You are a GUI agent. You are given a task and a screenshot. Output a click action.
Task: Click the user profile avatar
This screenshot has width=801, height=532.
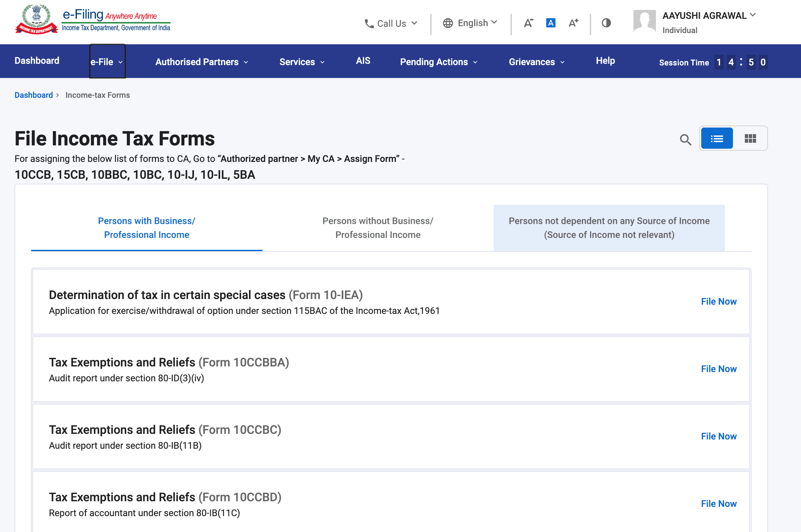644,21
